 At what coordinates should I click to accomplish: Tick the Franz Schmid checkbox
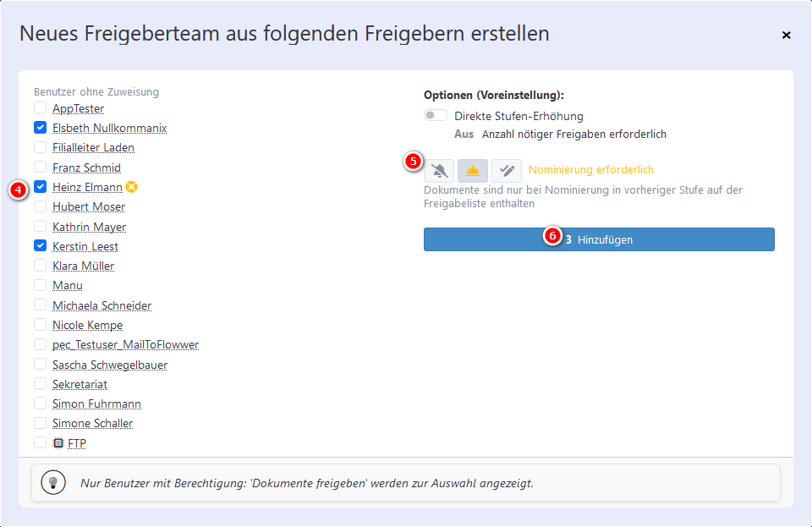(40, 167)
